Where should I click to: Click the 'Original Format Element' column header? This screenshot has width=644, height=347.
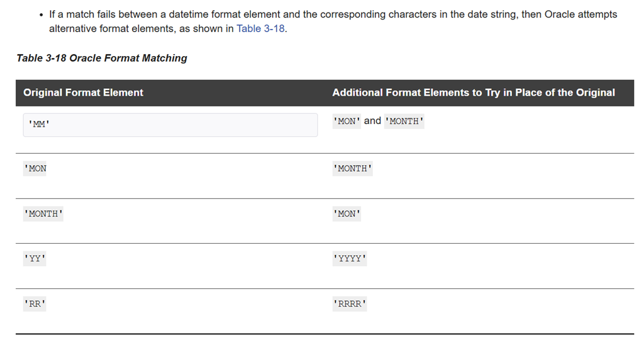(x=83, y=93)
